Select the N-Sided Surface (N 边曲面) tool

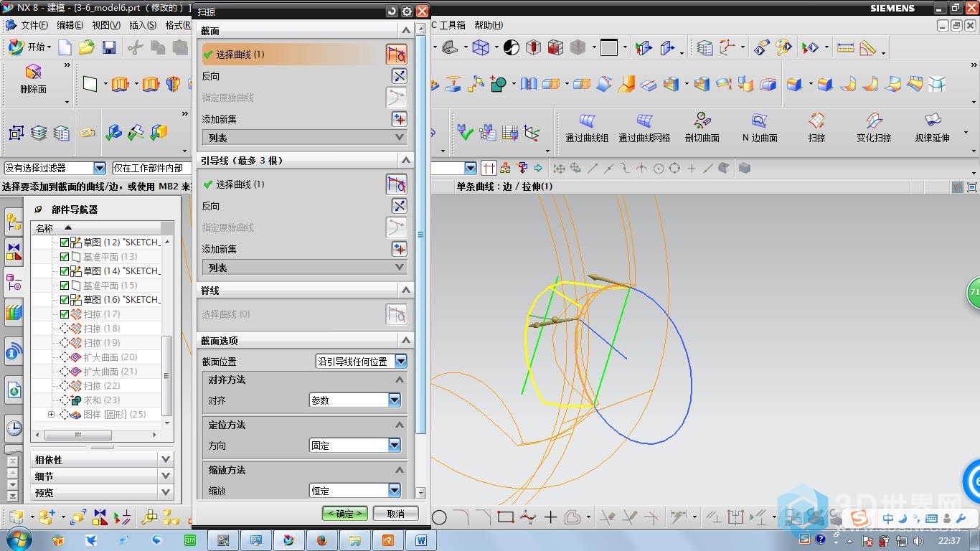coord(760,129)
